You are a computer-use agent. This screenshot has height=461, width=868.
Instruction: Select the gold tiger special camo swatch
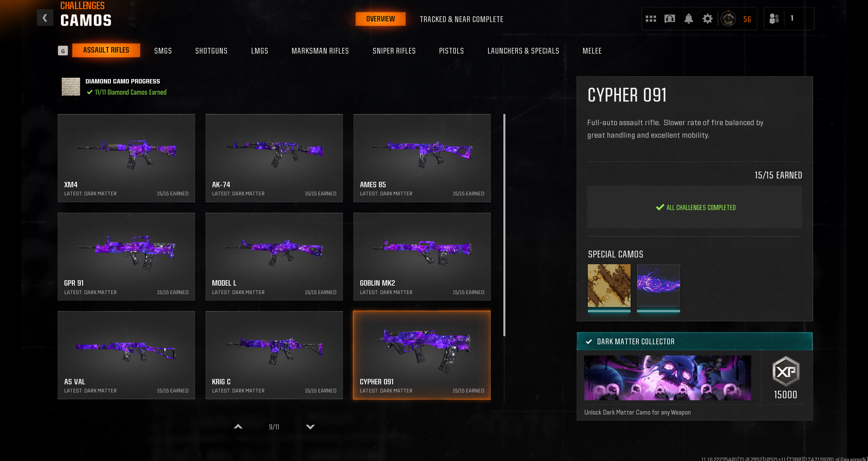[x=609, y=286]
